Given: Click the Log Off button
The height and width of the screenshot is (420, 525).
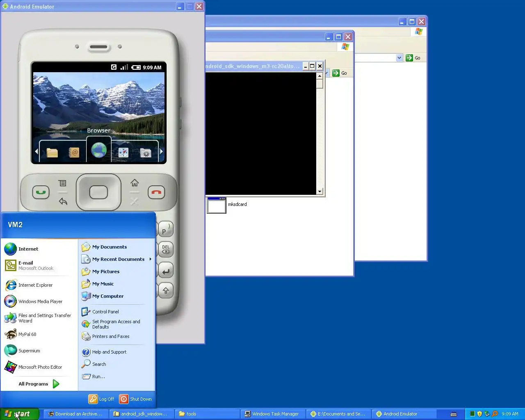Looking at the screenshot, I should coord(102,399).
